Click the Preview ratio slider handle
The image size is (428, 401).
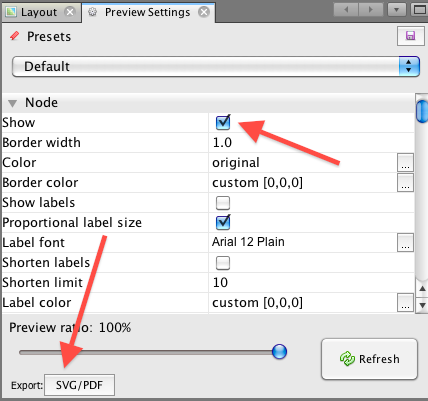[x=279, y=352]
